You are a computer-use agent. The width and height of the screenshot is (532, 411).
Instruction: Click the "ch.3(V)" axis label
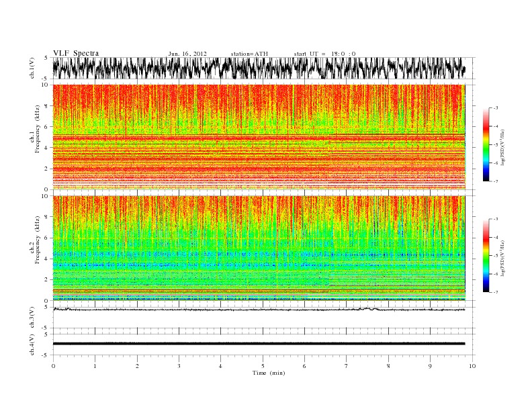pos(32,317)
